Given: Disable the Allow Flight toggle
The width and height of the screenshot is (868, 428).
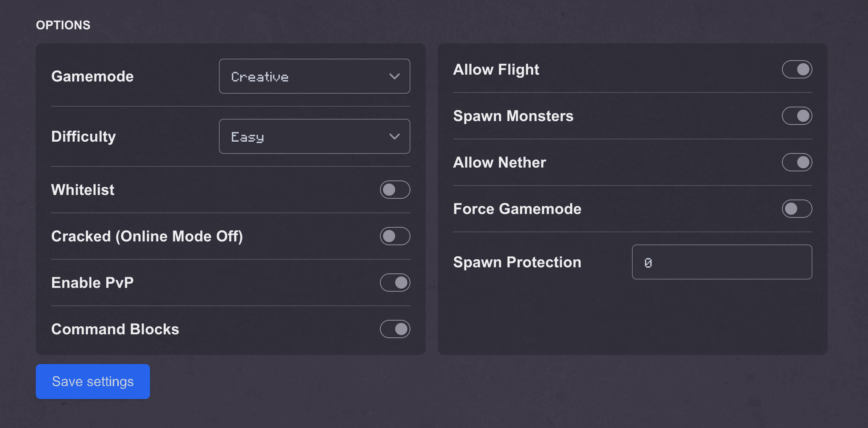Looking at the screenshot, I should (x=797, y=69).
